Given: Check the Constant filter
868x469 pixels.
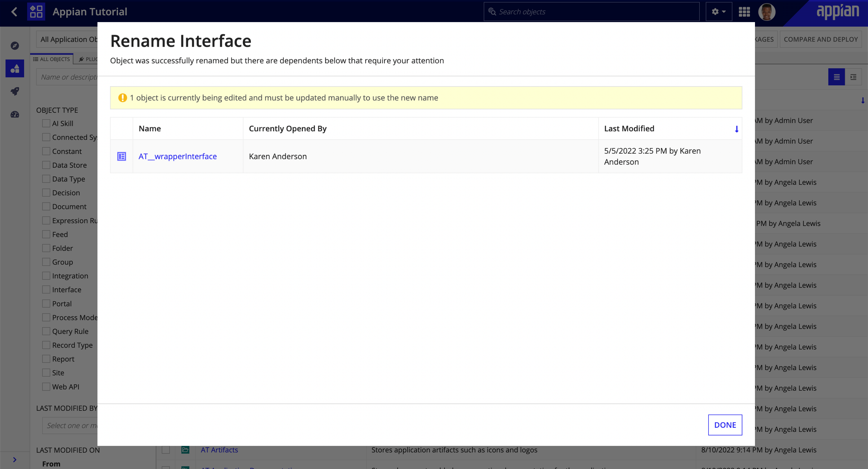Looking at the screenshot, I should [x=46, y=151].
